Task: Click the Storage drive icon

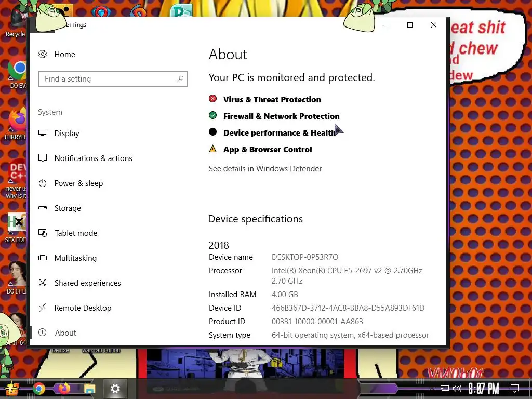Action: (43, 208)
